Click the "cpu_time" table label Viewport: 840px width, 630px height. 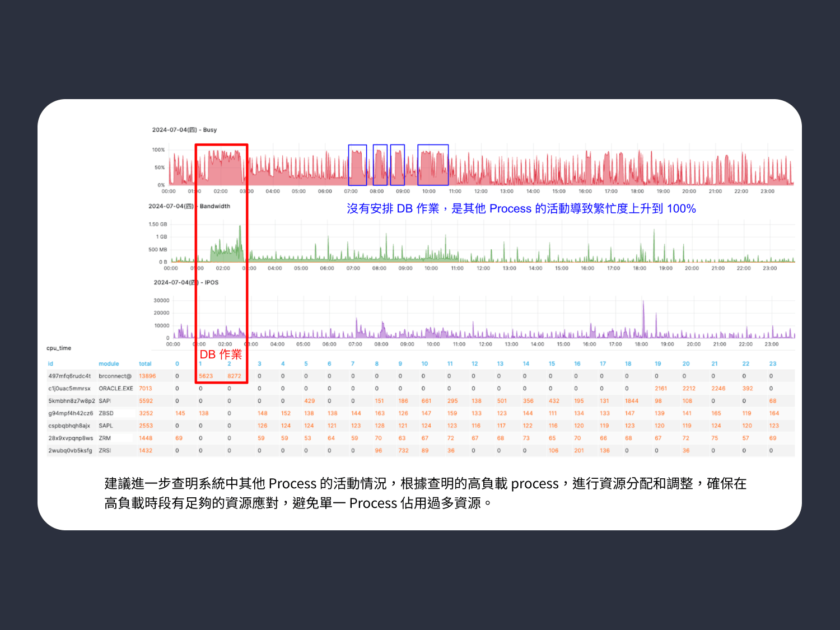tap(59, 348)
